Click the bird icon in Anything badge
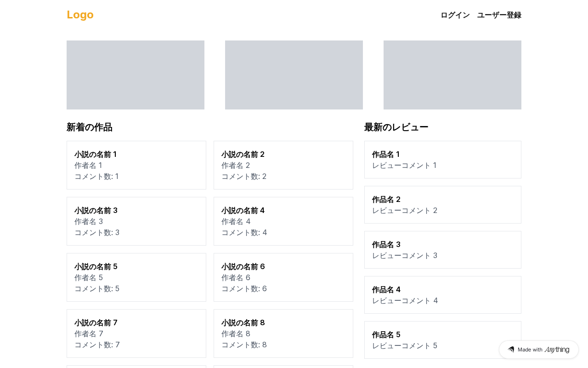 [511, 350]
